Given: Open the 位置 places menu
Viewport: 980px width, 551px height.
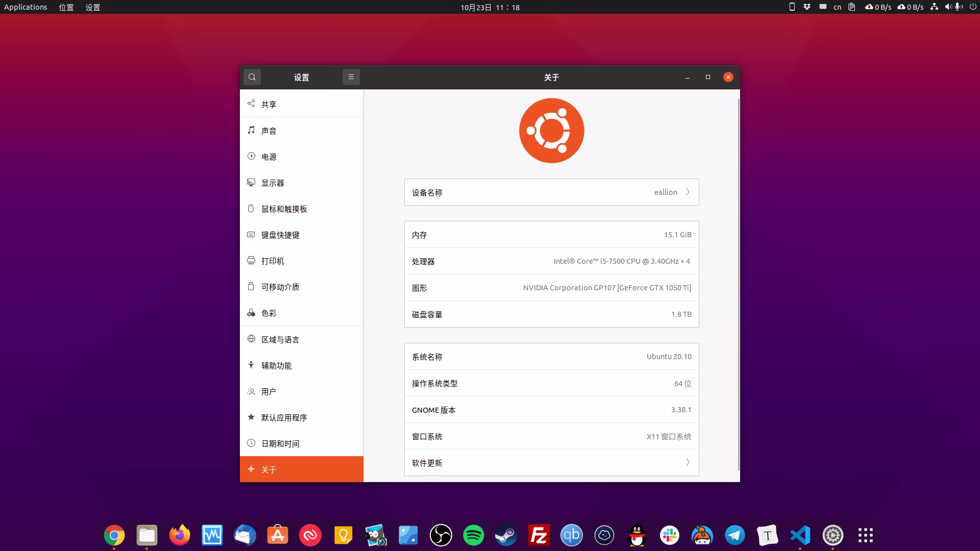Looking at the screenshot, I should (66, 7).
